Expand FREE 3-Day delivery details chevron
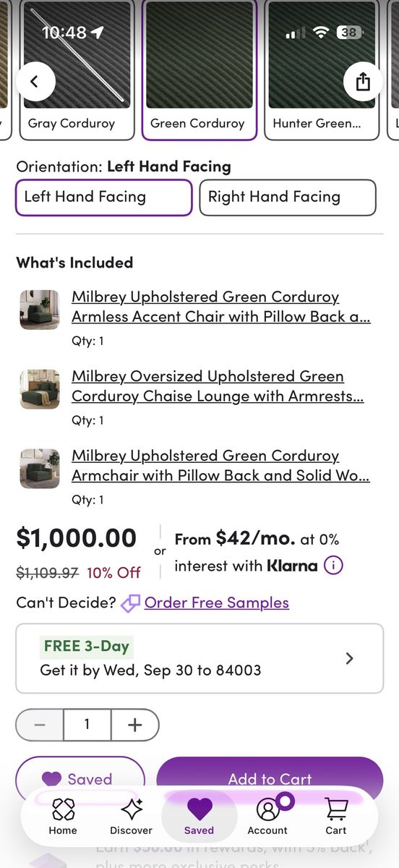399x868 pixels. (349, 658)
